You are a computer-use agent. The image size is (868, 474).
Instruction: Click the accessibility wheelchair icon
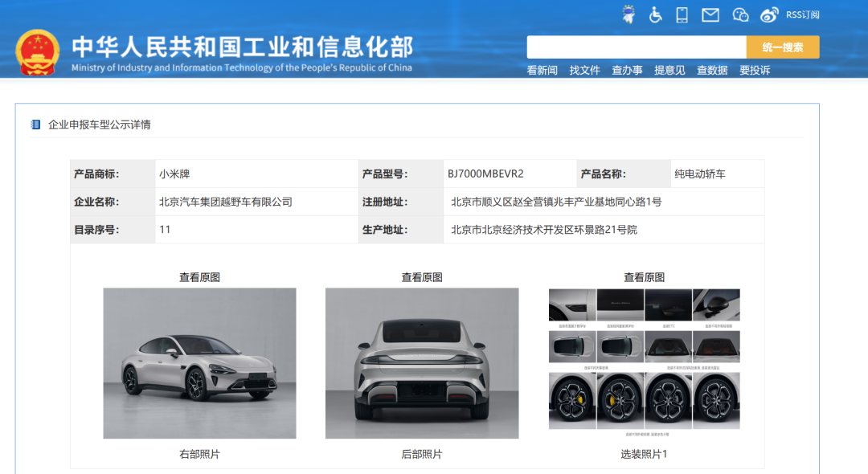655,14
